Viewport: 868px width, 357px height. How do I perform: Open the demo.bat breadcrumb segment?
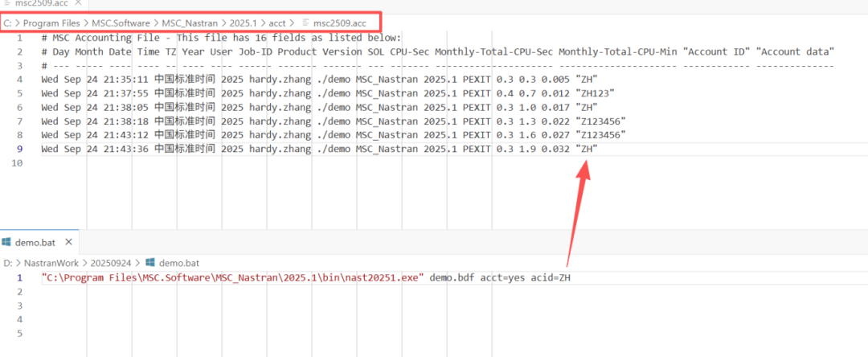(x=178, y=263)
